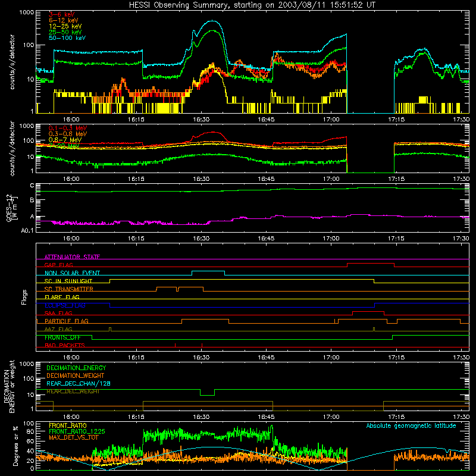Click the Flags vertical axis title

pos(24,297)
